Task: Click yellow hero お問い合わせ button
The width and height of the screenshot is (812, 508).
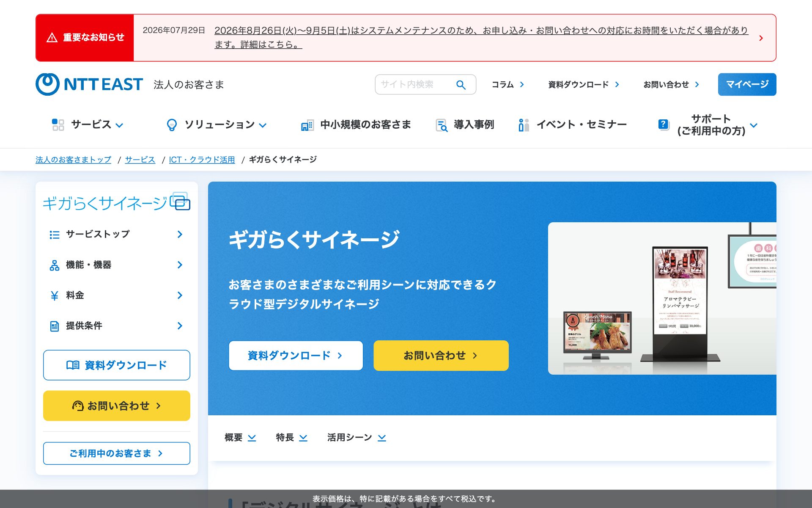Action: 441,356
